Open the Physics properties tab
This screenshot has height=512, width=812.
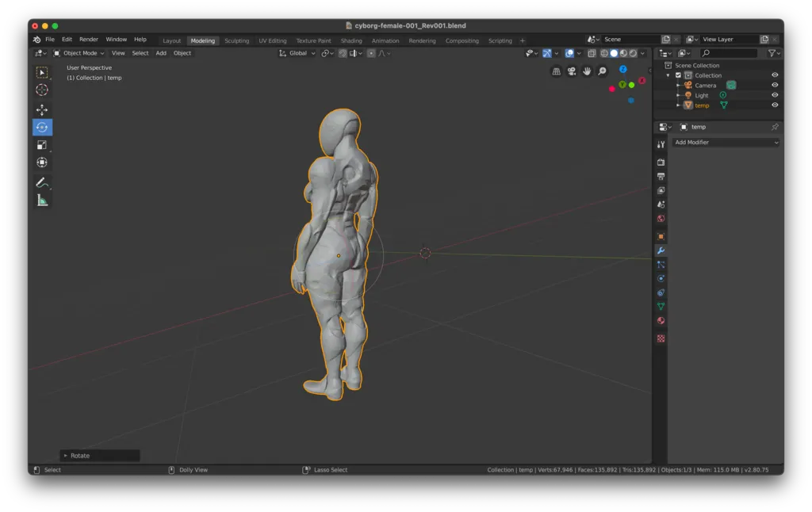tap(661, 278)
